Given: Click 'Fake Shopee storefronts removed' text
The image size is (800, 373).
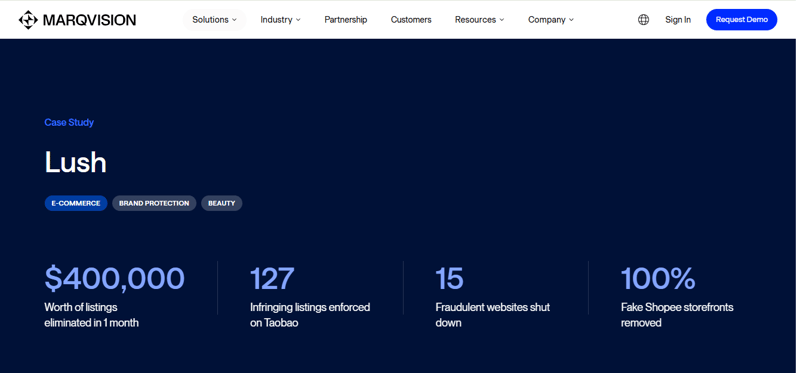Looking at the screenshot, I should point(677,315).
